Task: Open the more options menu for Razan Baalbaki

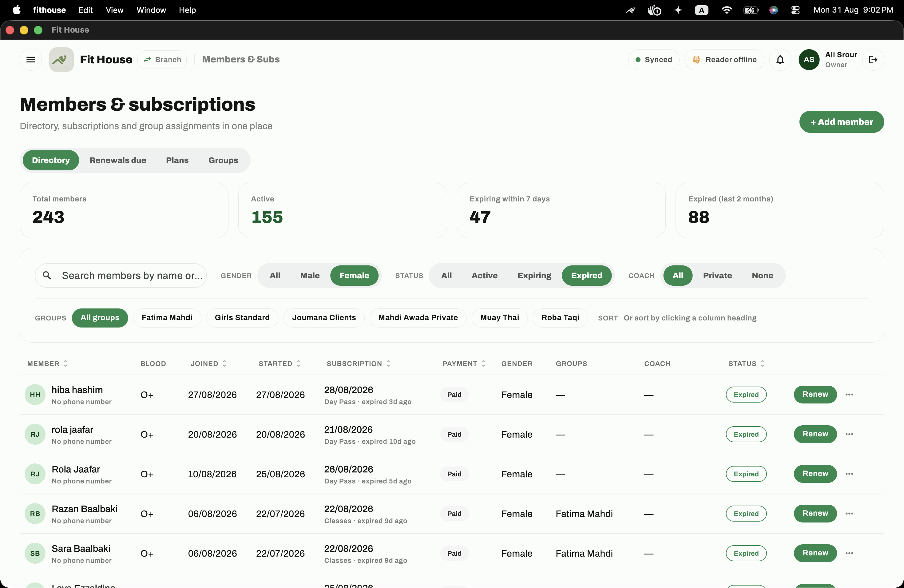Action: (849, 514)
